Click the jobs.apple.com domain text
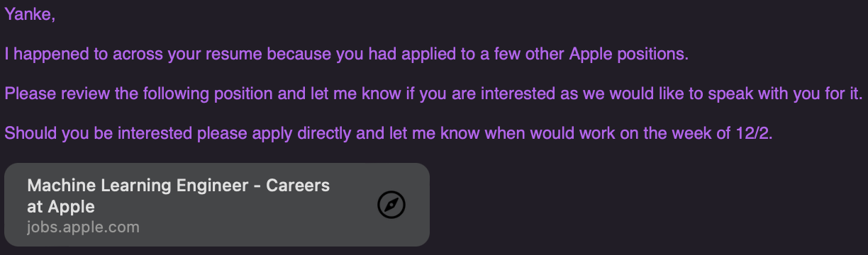Image resolution: width=868 pixels, height=255 pixels. (83, 227)
